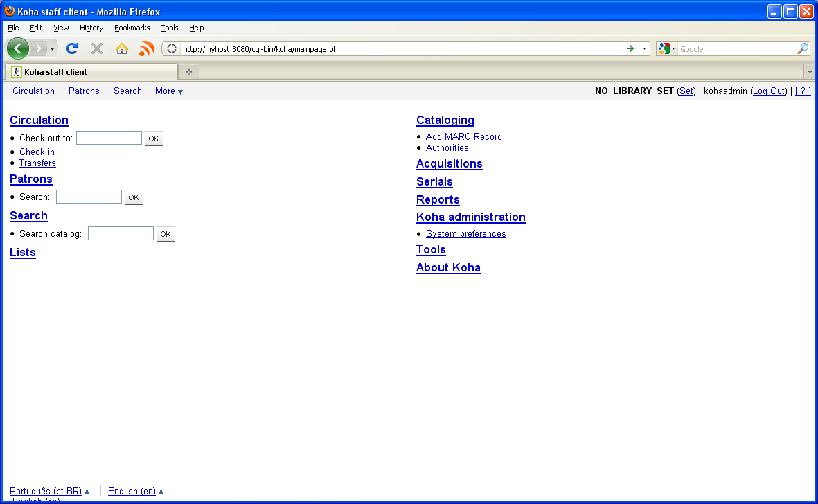Click the RSS feed icon in toolbar
Image resolution: width=818 pixels, height=504 pixels.
(146, 48)
